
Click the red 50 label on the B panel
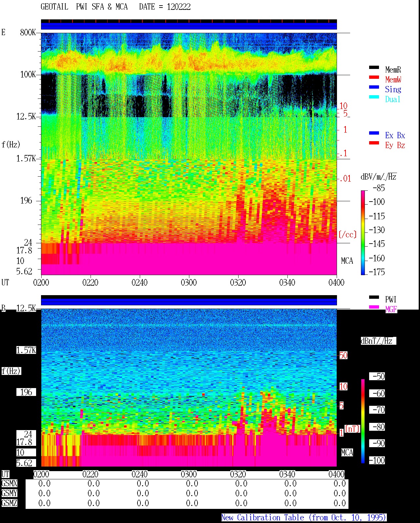pos(343,355)
